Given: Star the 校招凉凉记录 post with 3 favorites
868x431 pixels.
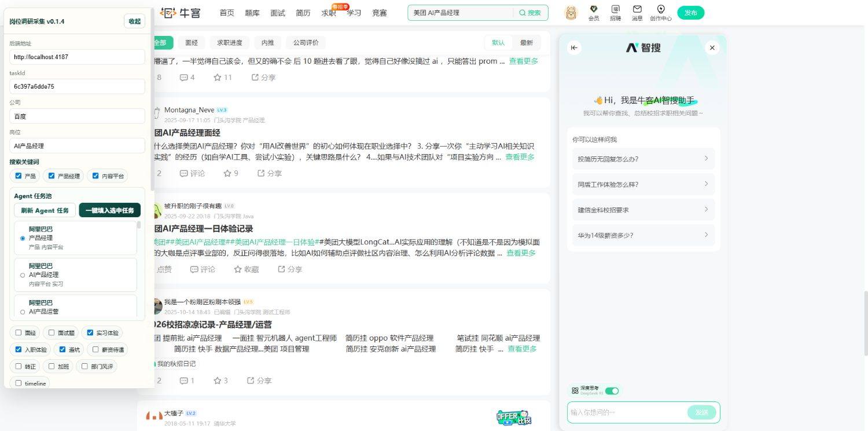Looking at the screenshot, I should (220, 381).
